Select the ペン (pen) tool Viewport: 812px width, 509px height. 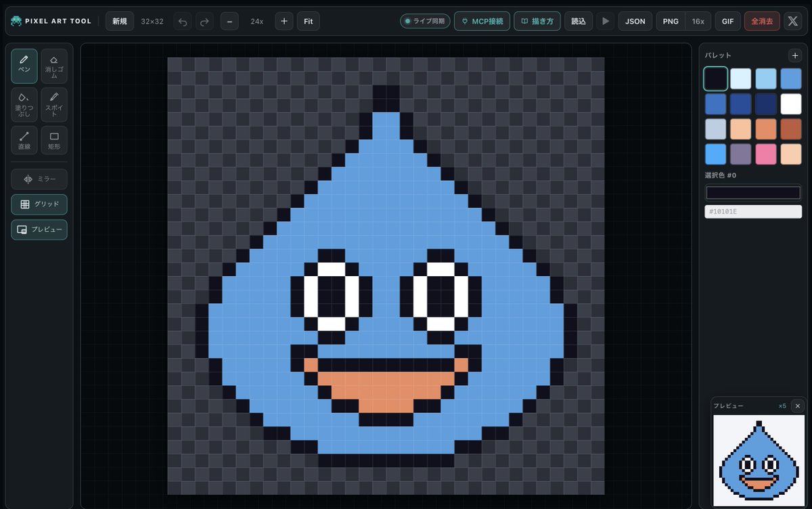point(24,66)
